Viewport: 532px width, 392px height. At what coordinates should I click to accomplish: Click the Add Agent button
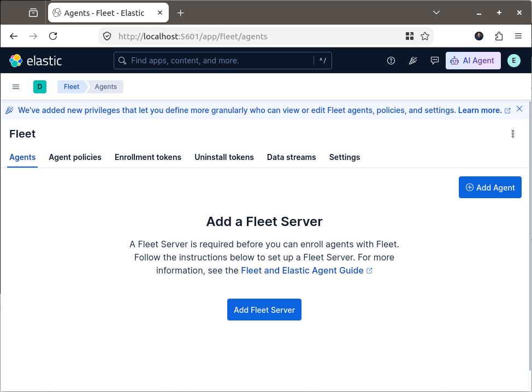click(490, 187)
